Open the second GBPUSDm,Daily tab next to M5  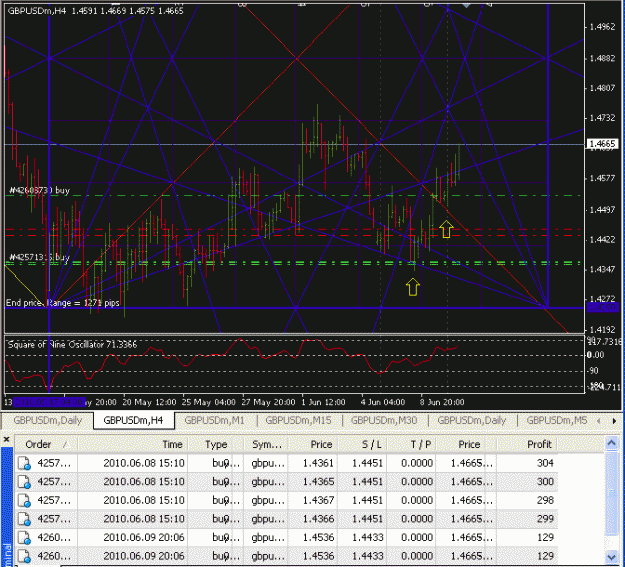472,420
